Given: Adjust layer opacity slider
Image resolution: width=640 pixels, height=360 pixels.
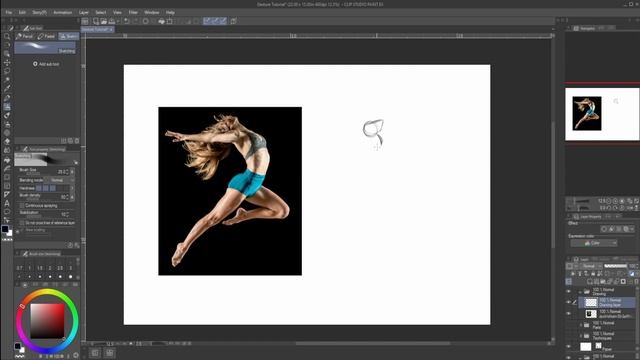Looking at the screenshot, I should pyautogui.click(x=616, y=266).
